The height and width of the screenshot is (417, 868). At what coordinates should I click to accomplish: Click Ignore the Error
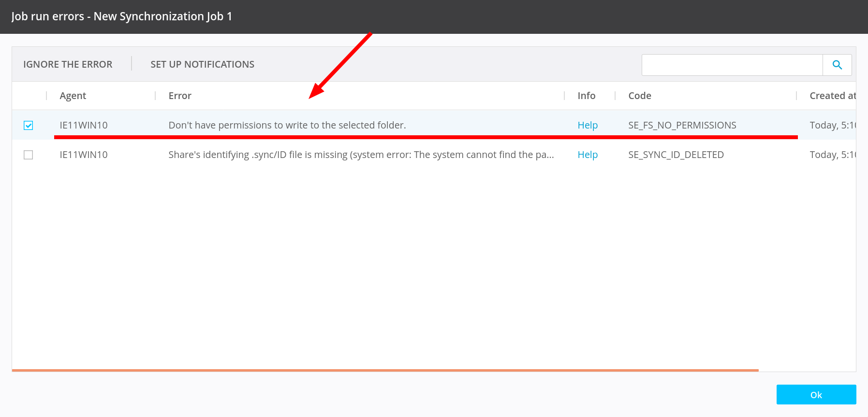(x=68, y=64)
